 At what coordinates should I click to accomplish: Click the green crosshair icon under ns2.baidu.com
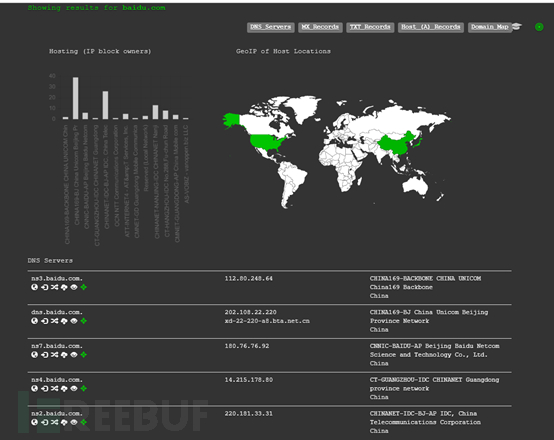pos(84,422)
